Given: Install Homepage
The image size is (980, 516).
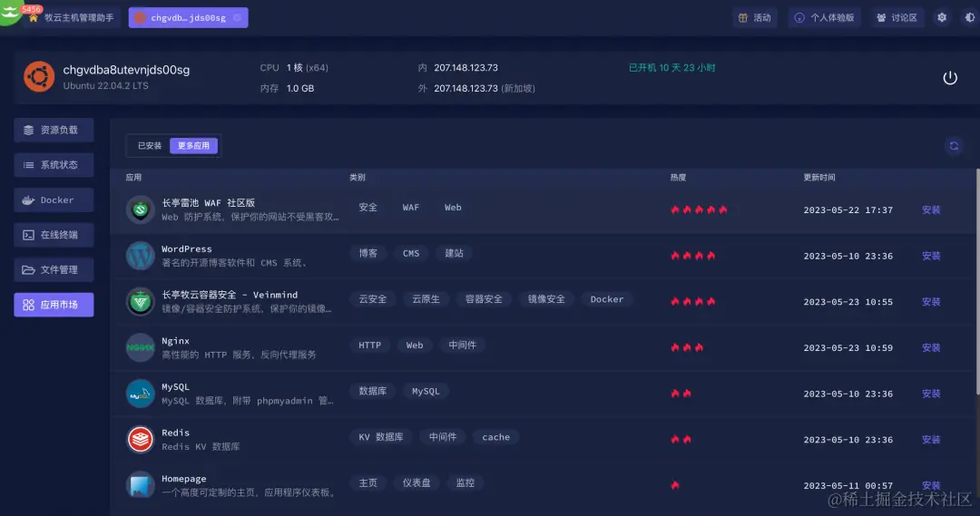Looking at the screenshot, I should pyautogui.click(x=931, y=485).
